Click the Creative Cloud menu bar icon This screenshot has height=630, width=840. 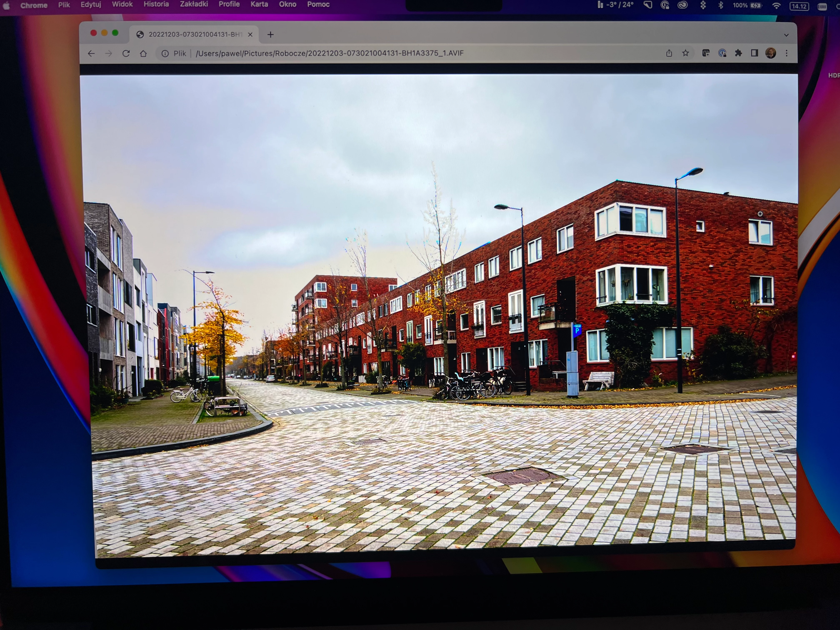click(683, 5)
